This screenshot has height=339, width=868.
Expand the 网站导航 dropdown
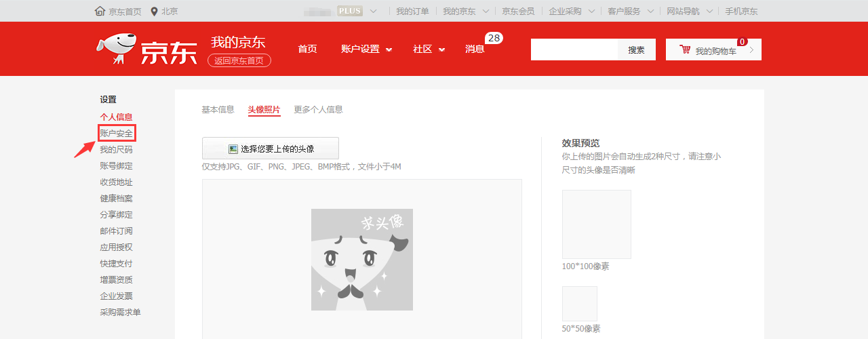click(x=710, y=11)
